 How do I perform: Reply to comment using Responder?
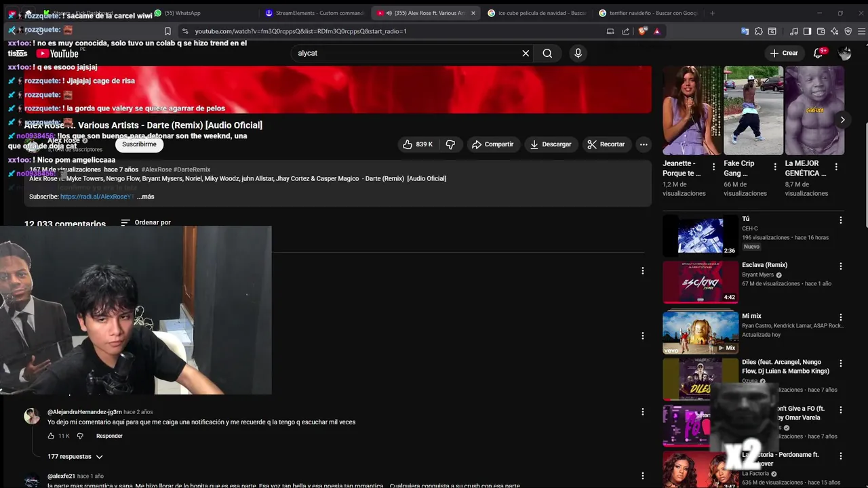109,436
